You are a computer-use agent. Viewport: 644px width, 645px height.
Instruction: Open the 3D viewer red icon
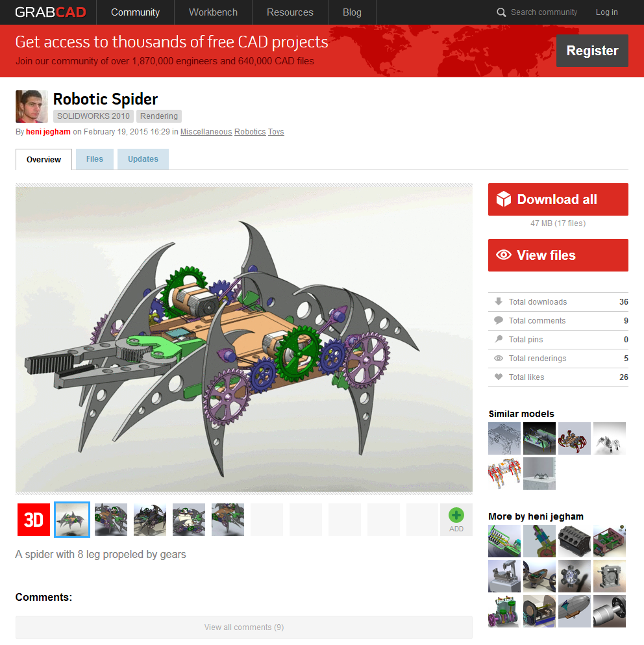tap(34, 520)
